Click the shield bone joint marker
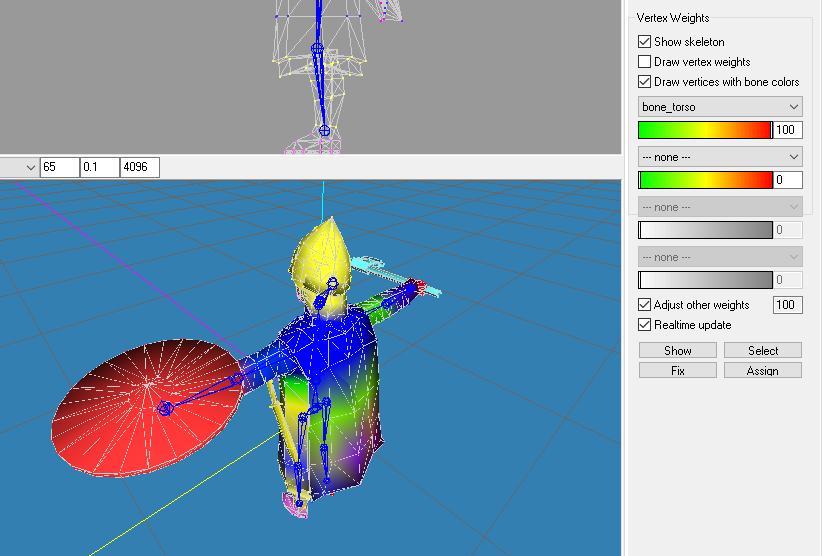The width and height of the screenshot is (822, 556). [x=165, y=408]
